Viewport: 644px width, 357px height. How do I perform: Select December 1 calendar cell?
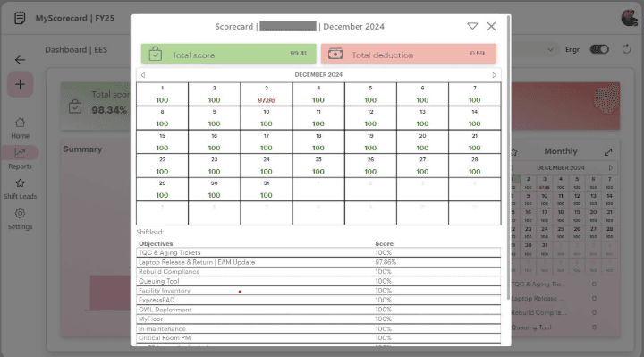[162, 94]
